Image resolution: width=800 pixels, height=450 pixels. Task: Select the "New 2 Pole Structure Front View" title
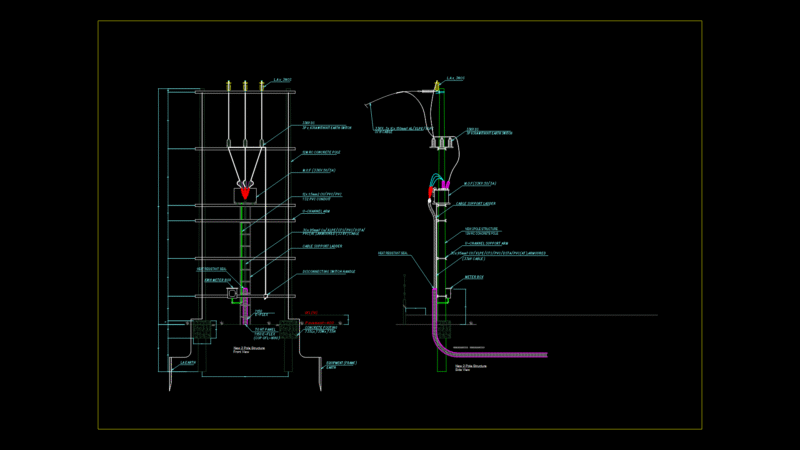click(x=249, y=349)
